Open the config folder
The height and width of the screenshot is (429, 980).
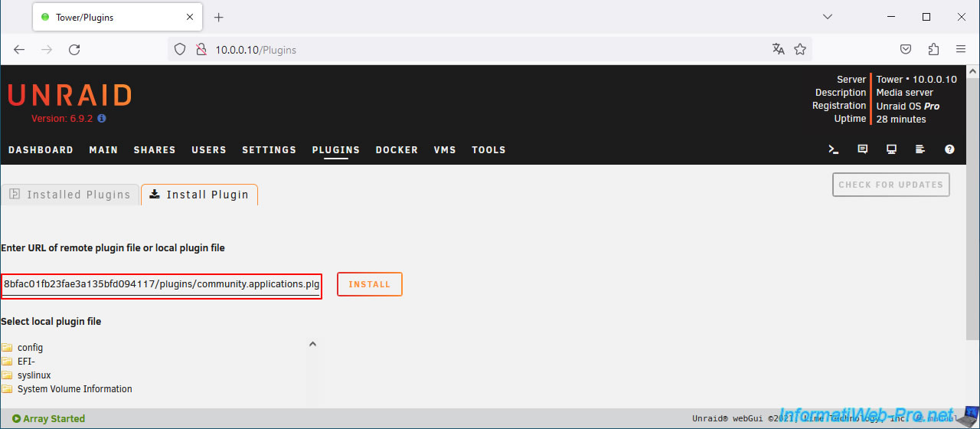point(30,348)
